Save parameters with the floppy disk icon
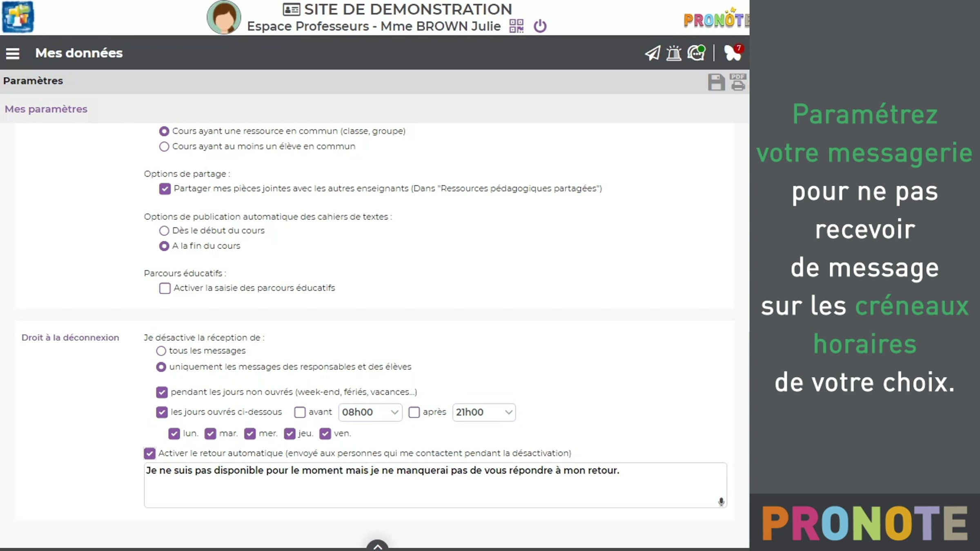 (x=716, y=82)
